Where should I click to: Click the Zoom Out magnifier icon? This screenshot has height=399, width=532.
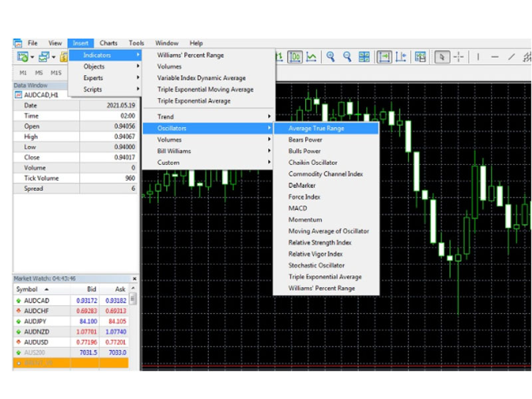point(346,57)
